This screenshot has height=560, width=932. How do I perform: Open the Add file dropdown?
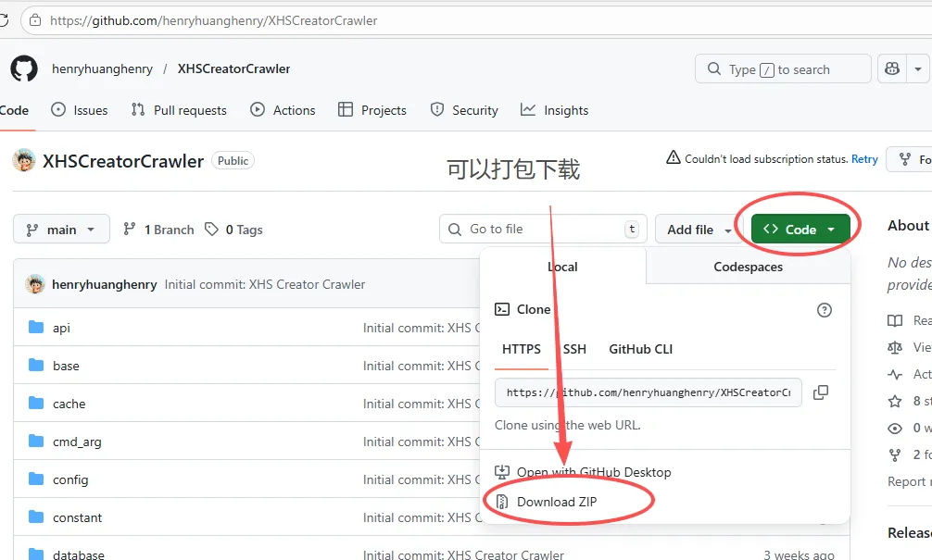(x=699, y=230)
